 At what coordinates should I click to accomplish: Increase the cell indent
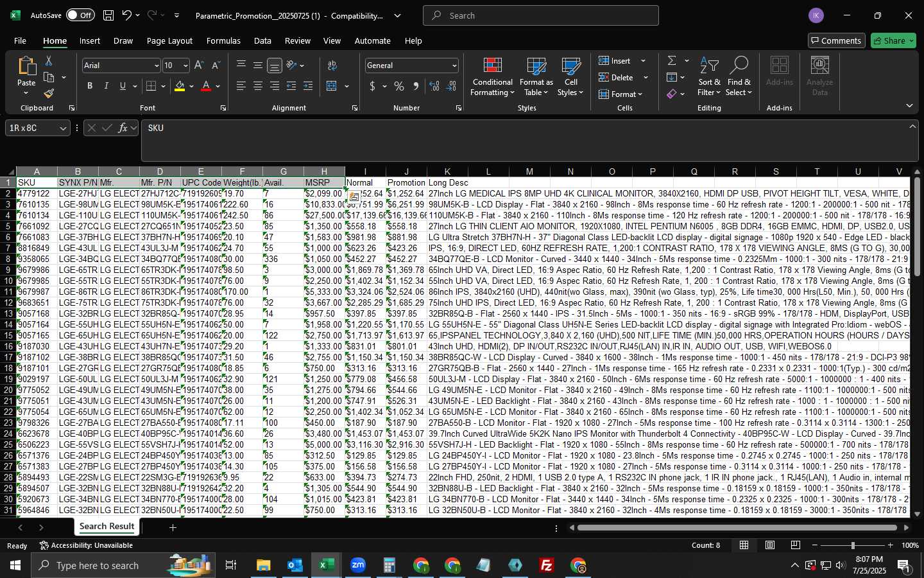point(308,86)
